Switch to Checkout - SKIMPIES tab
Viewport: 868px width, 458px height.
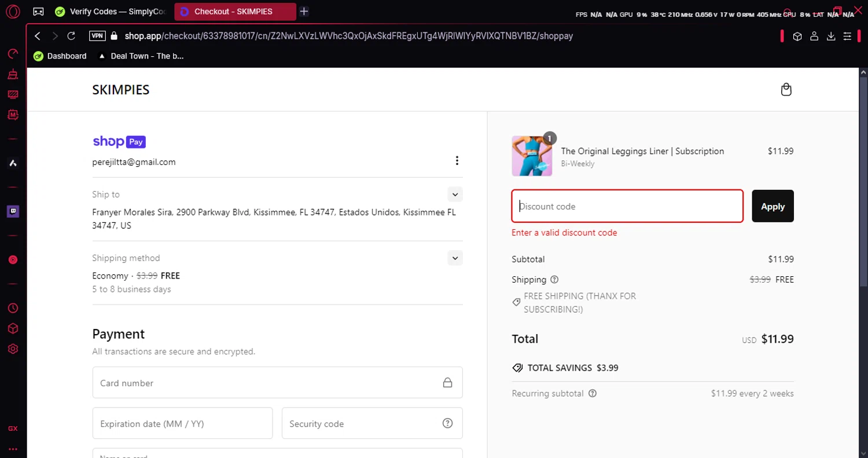tap(235, 12)
